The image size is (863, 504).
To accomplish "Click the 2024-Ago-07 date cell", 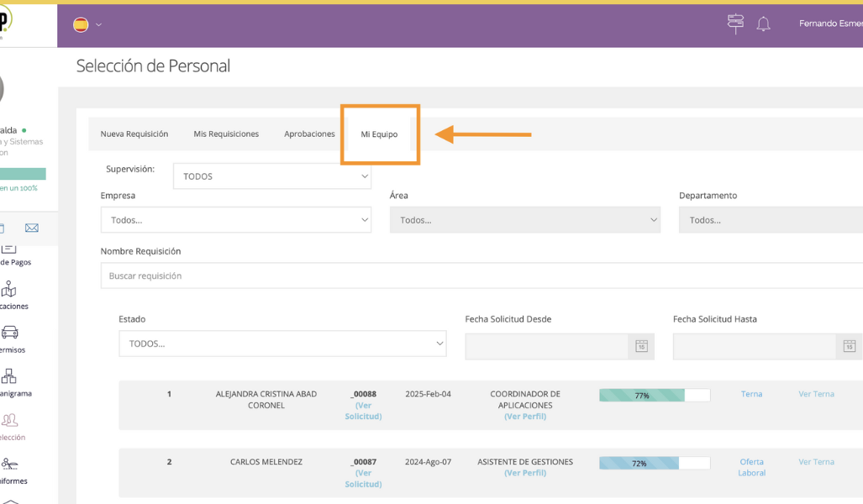I will click(x=429, y=462).
